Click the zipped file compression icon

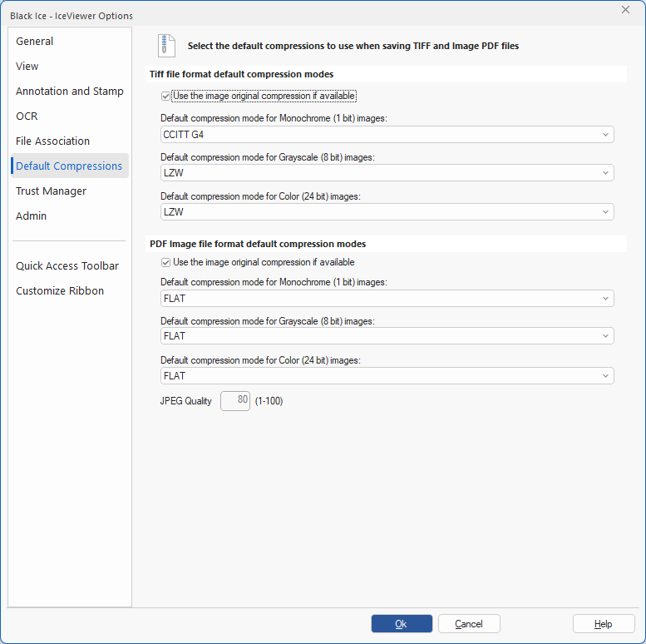pyautogui.click(x=166, y=46)
